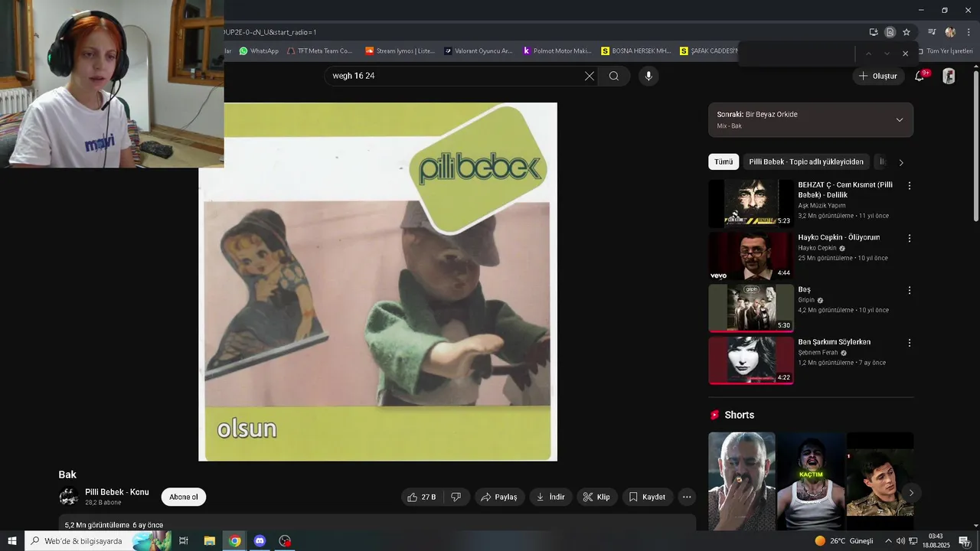Show more filter chips with the arrow
980x551 pixels.
point(901,162)
